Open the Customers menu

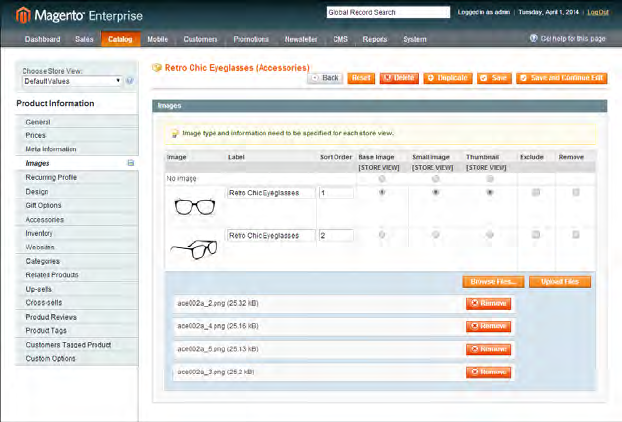(x=200, y=39)
